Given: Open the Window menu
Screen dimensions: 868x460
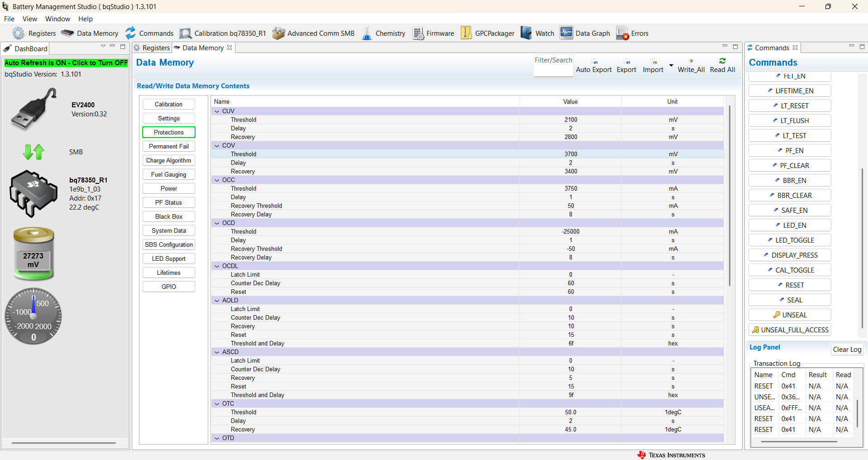Looking at the screenshot, I should (x=58, y=19).
